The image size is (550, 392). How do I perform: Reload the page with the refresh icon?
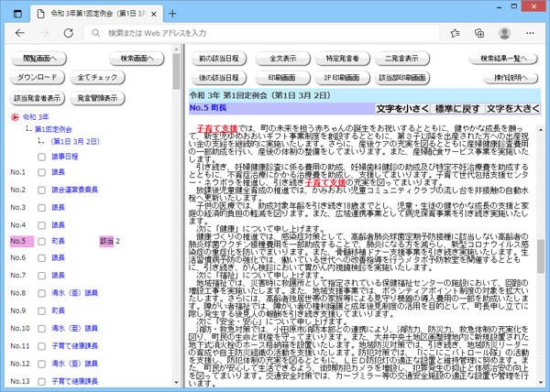[69, 33]
